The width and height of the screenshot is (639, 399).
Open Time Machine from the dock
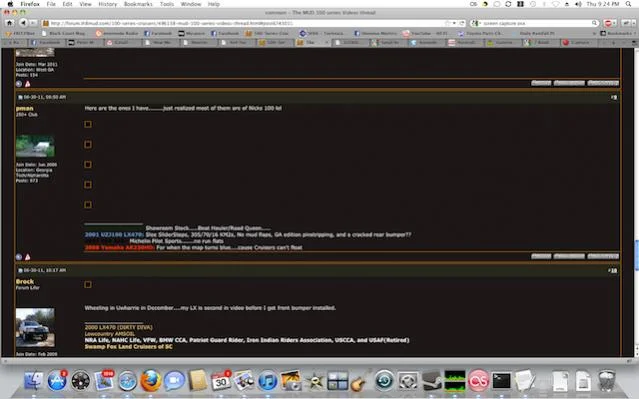[384, 381]
